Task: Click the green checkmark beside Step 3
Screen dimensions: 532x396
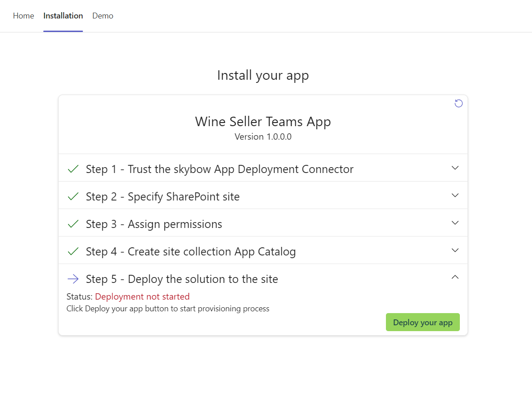Action: pos(73,224)
